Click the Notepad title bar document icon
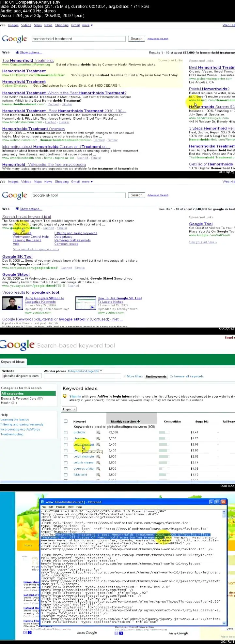235x644 pixels. coord(42,502)
